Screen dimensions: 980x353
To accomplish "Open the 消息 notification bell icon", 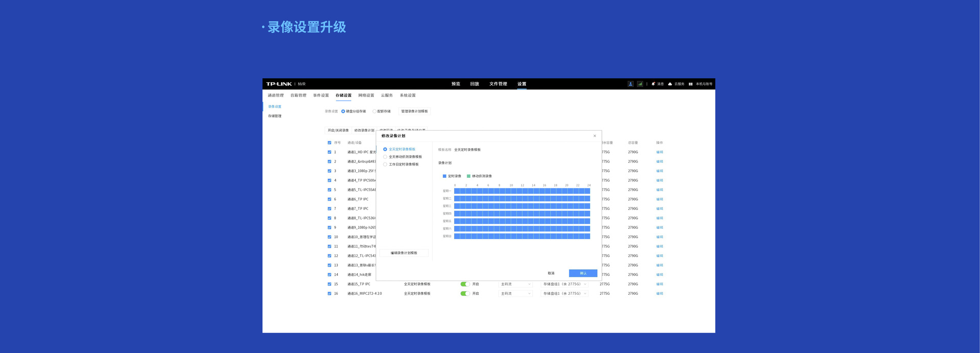I will (x=653, y=84).
